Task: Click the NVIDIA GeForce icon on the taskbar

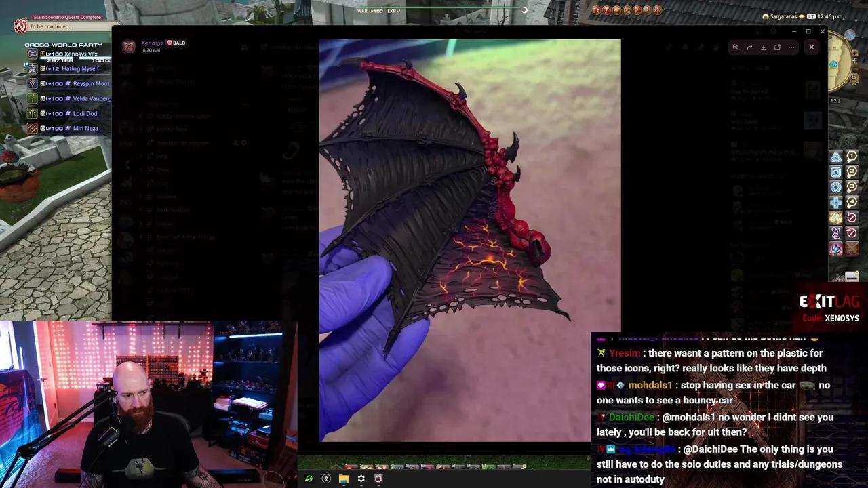Action: [309, 479]
